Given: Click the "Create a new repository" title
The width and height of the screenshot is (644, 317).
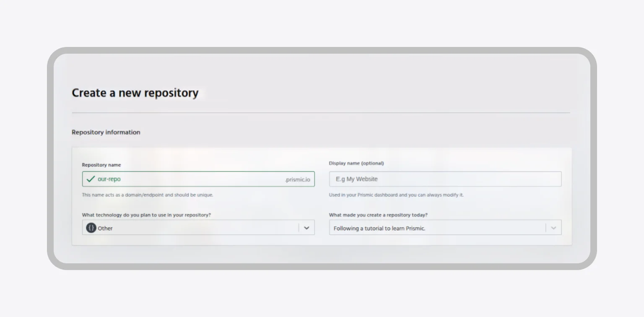Looking at the screenshot, I should pos(135,93).
